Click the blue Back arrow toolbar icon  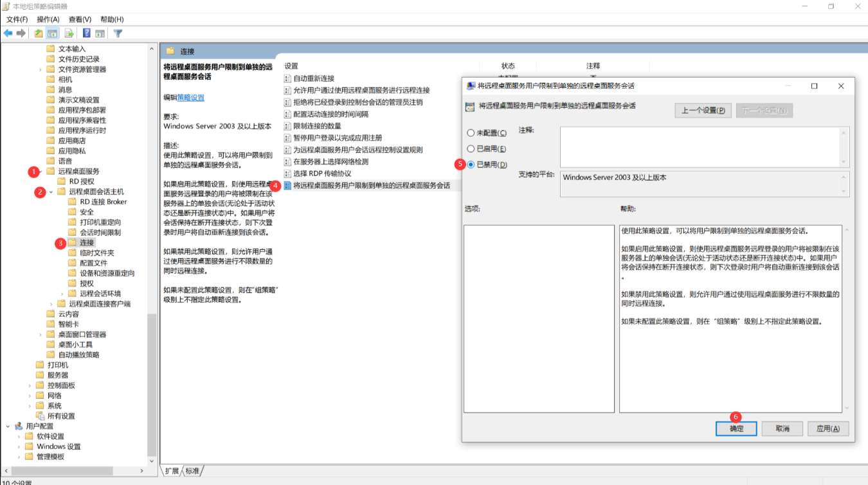(8, 33)
